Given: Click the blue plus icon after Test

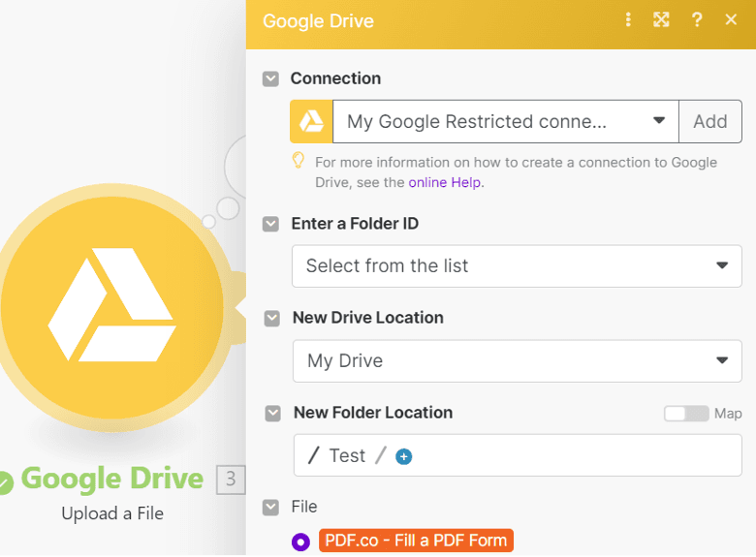Looking at the screenshot, I should pyautogui.click(x=403, y=456).
